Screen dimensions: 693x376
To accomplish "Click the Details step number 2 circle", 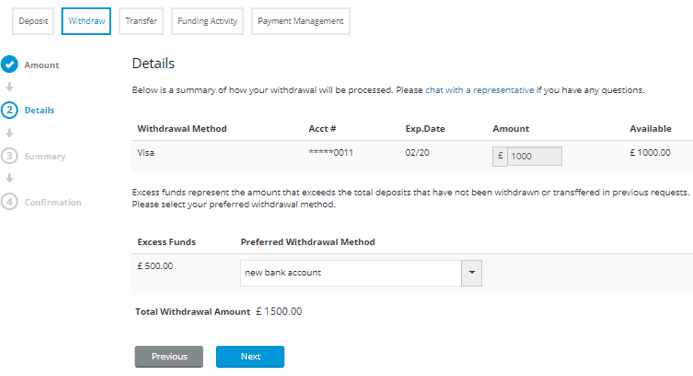I will (x=9, y=110).
